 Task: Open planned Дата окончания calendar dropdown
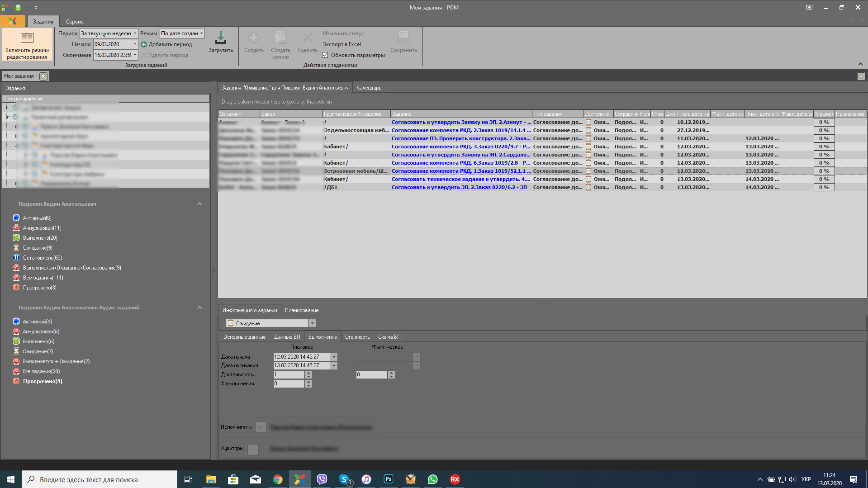pyautogui.click(x=334, y=365)
